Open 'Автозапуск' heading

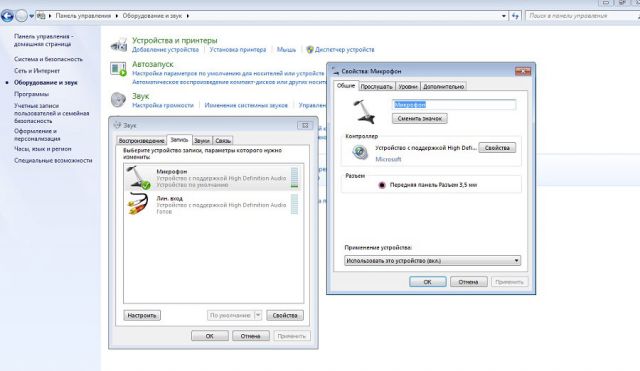[x=153, y=64]
